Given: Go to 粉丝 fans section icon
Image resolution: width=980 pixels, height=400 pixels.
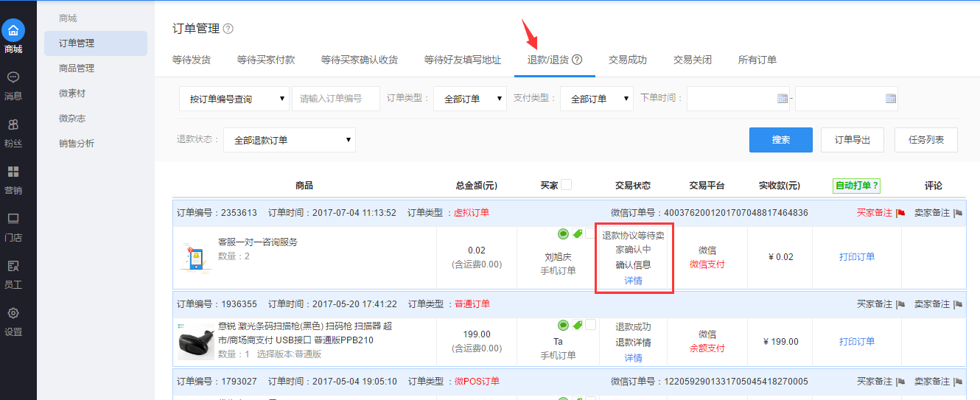Looking at the screenshot, I should [x=13, y=124].
